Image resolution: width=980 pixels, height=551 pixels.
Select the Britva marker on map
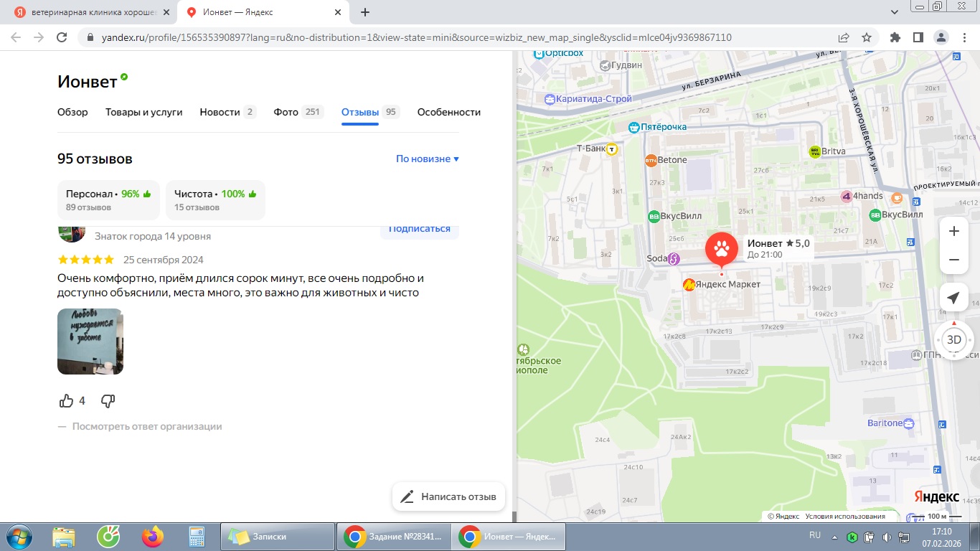click(x=814, y=151)
